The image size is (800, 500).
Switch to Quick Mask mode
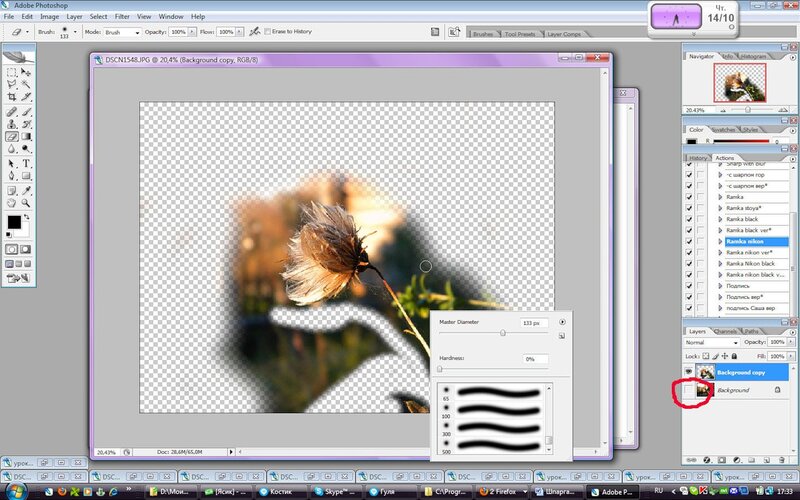[25, 249]
